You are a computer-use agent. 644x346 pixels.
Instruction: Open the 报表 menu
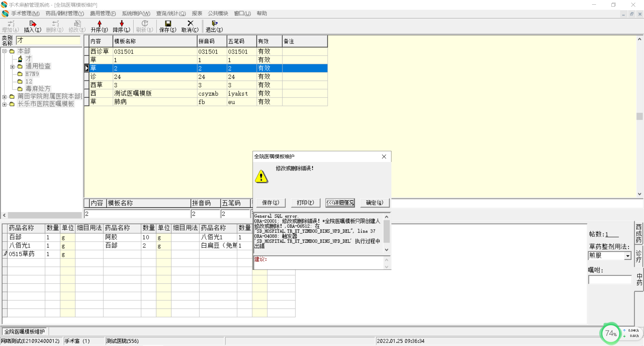coord(197,13)
